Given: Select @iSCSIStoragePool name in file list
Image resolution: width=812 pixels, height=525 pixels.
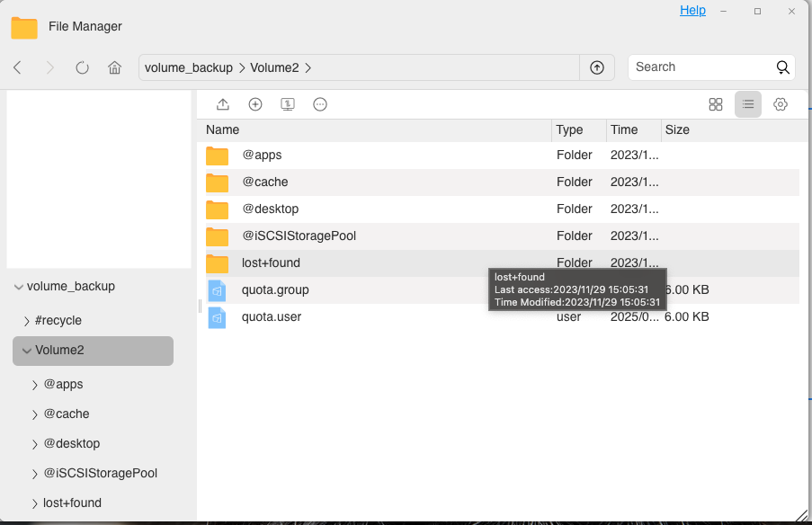Looking at the screenshot, I should click(299, 236).
